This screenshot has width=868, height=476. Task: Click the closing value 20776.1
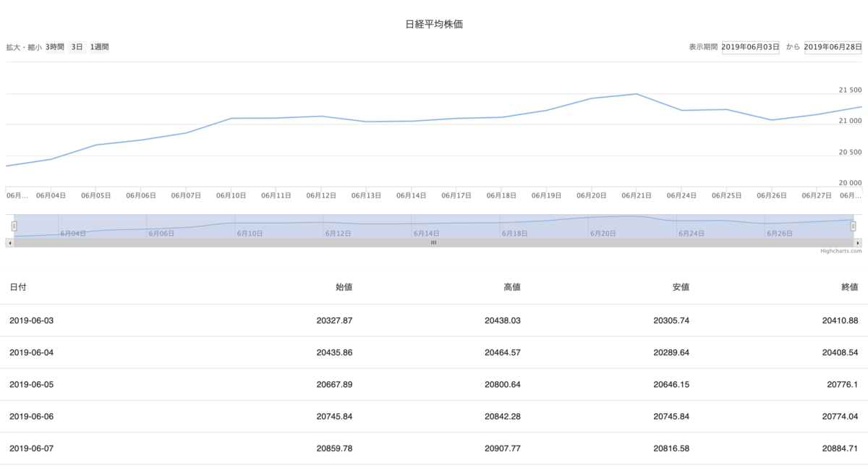point(843,384)
